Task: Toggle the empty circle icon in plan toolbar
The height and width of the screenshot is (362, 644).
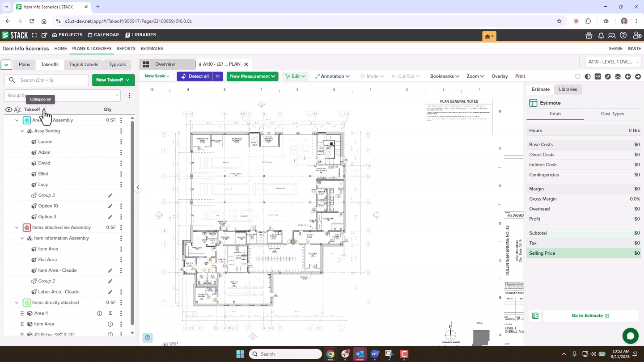Action: tap(578, 76)
